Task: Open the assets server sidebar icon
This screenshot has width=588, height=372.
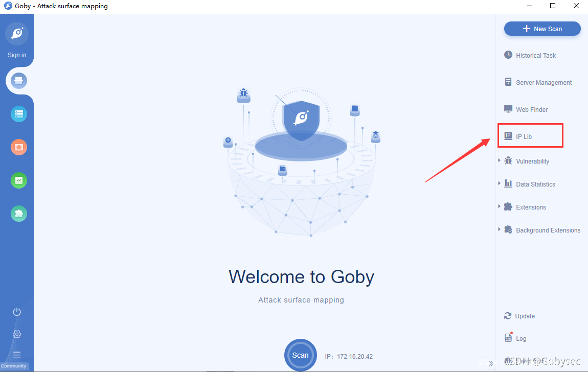Action: [x=19, y=114]
